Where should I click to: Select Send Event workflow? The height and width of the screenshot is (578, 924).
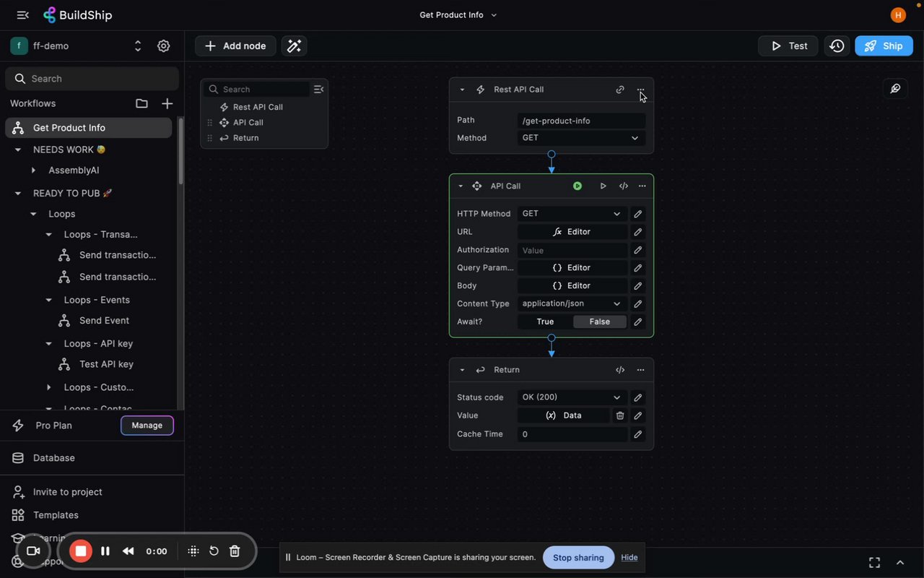coord(104,321)
